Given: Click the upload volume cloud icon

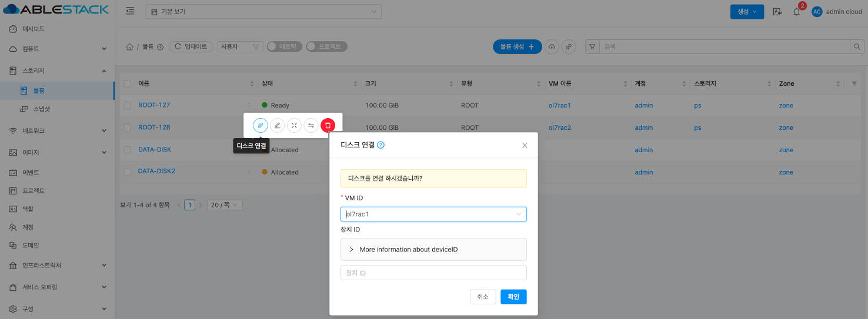Looking at the screenshot, I should click(551, 47).
